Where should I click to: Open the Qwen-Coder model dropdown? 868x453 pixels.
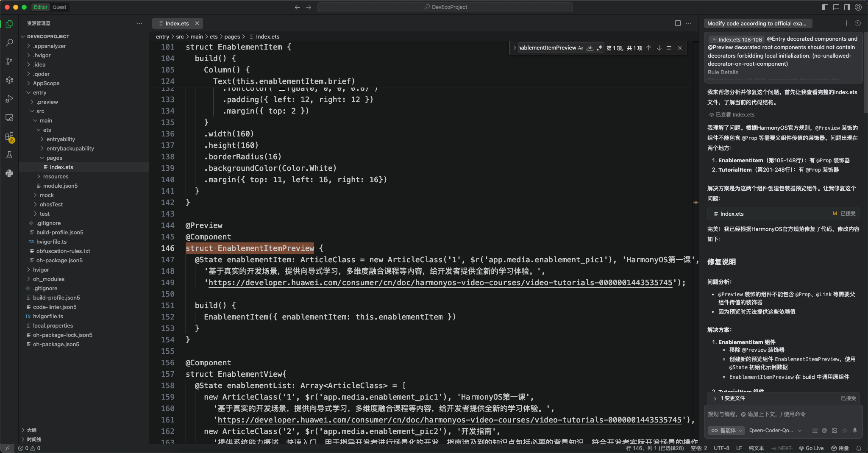click(775, 431)
